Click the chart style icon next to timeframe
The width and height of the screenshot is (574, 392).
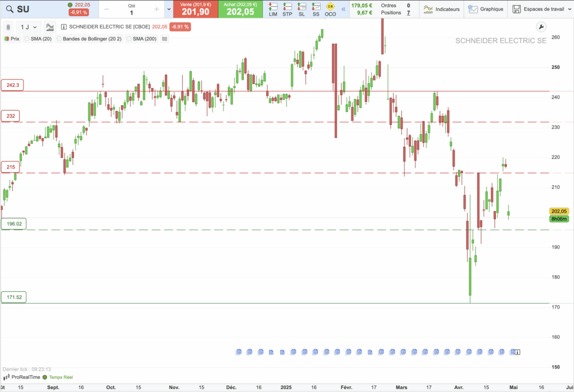click(50, 27)
